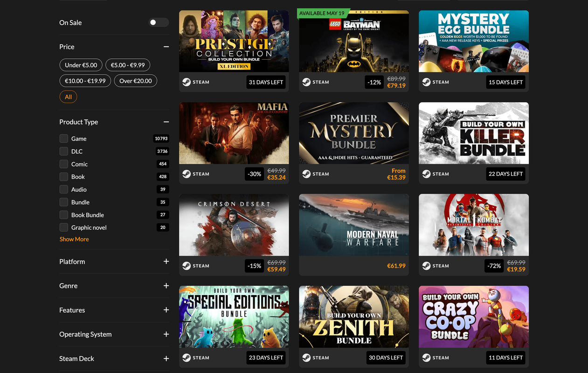Select the Over €20.00 price filter
Viewport: 588px width, 373px height.
[136, 81]
